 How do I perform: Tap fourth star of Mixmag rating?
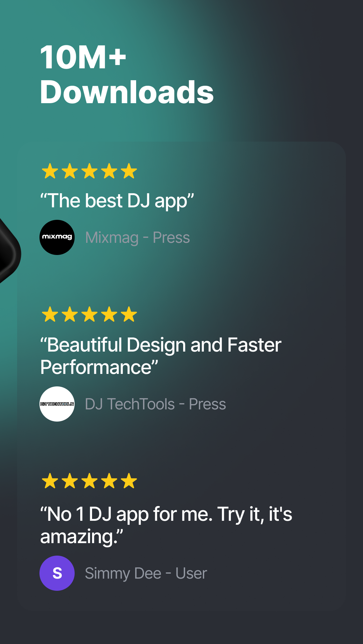click(109, 171)
